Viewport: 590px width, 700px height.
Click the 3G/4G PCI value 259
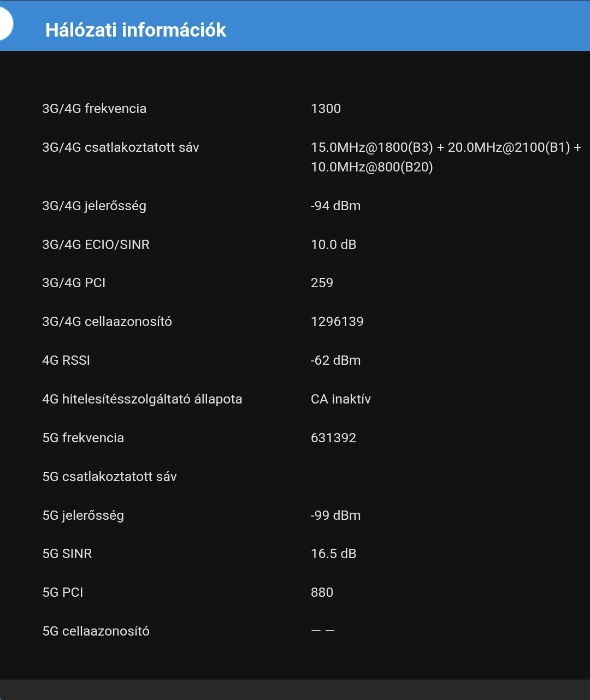click(322, 283)
